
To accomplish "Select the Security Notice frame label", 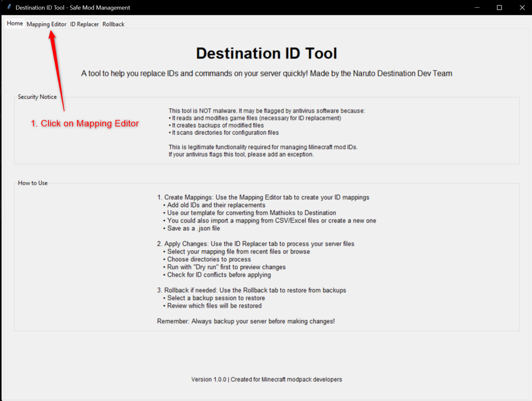I will coord(37,97).
